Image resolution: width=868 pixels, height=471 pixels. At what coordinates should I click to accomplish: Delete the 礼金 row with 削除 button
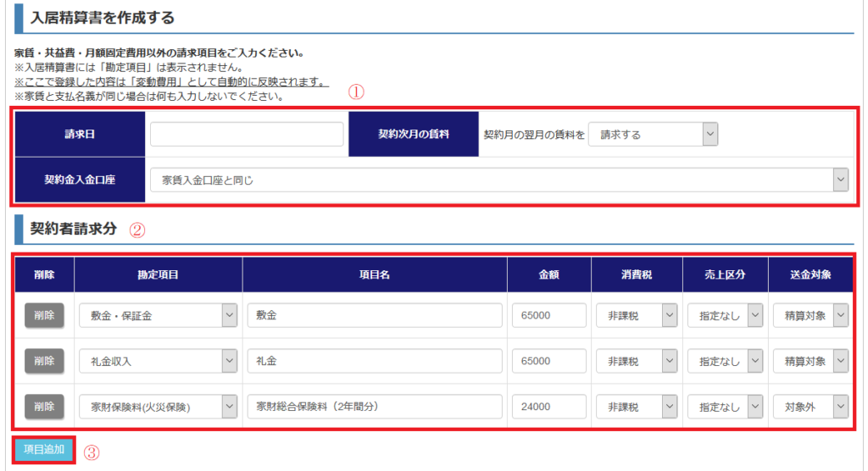point(44,361)
